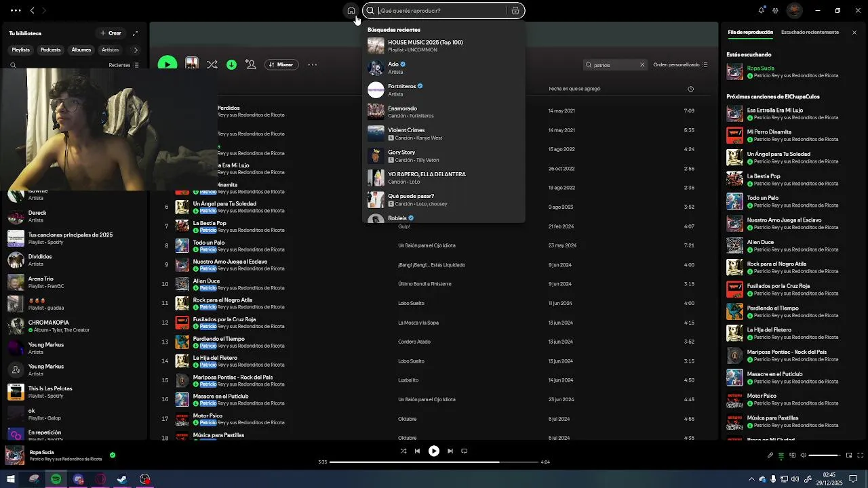
Task: Seek on the song progress bar
Action: click(x=434, y=462)
